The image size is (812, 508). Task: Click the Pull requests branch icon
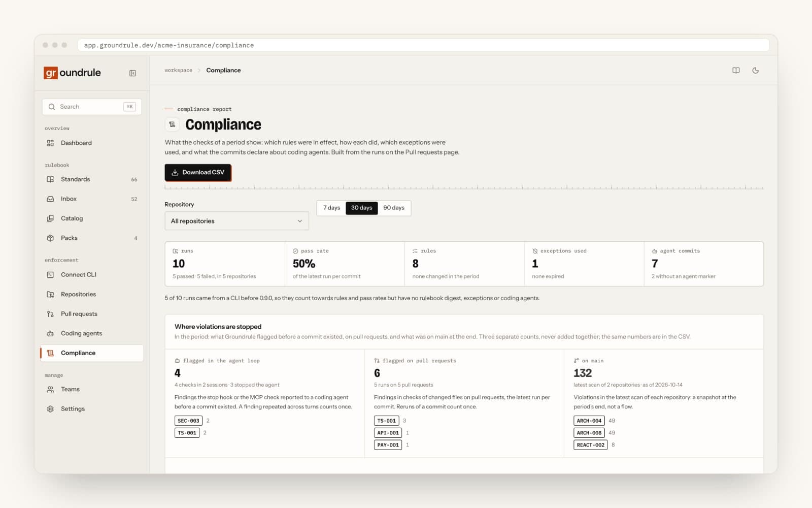coord(50,314)
